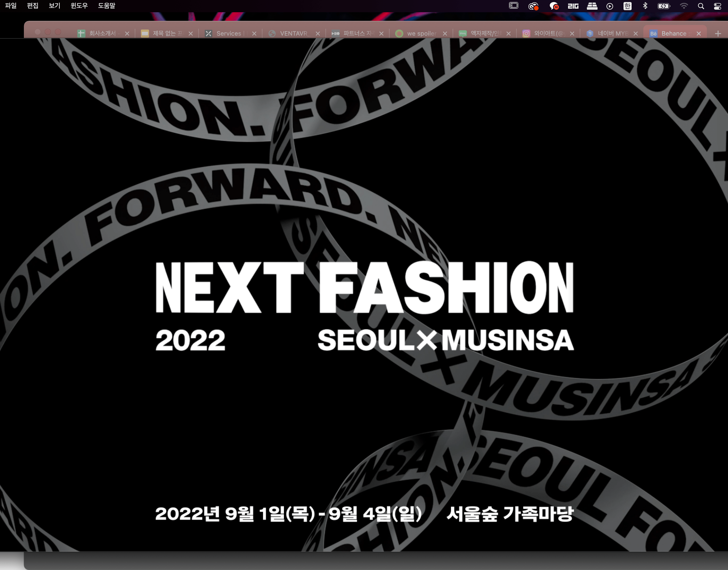Viewport: 728px width, 570px height.
Task: Close the 파트너스 tab
Action: point(381,33)
